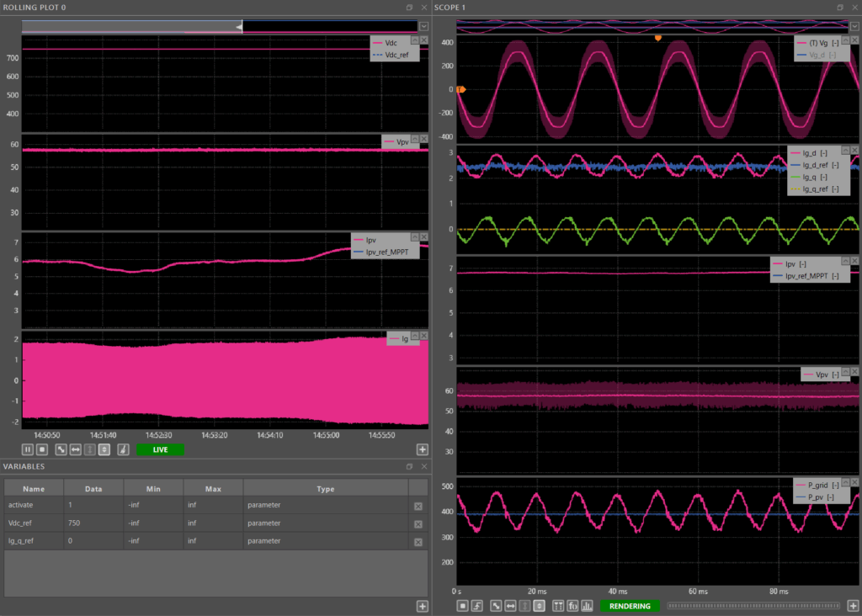
Task: Toggle the Ig_q trace visibility in the legend
Action: (811, 177)
